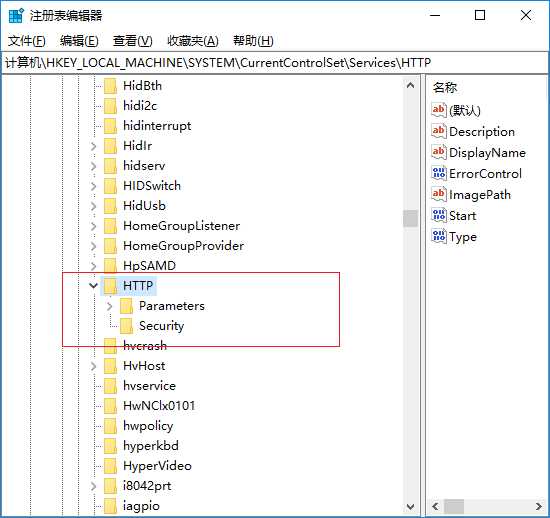
Task: Open the 帮助(H) menu
Action: coord(253,41)
